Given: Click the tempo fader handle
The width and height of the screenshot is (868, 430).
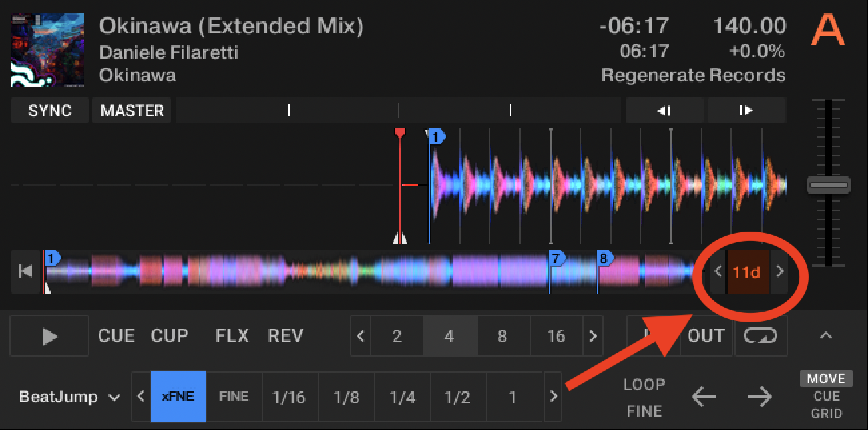Looking at the screenshot, I should point(828,185).
